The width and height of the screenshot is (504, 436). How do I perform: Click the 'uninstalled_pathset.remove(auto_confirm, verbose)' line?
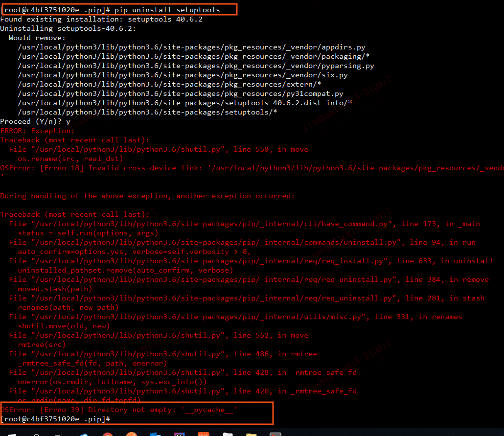point(125,271)
